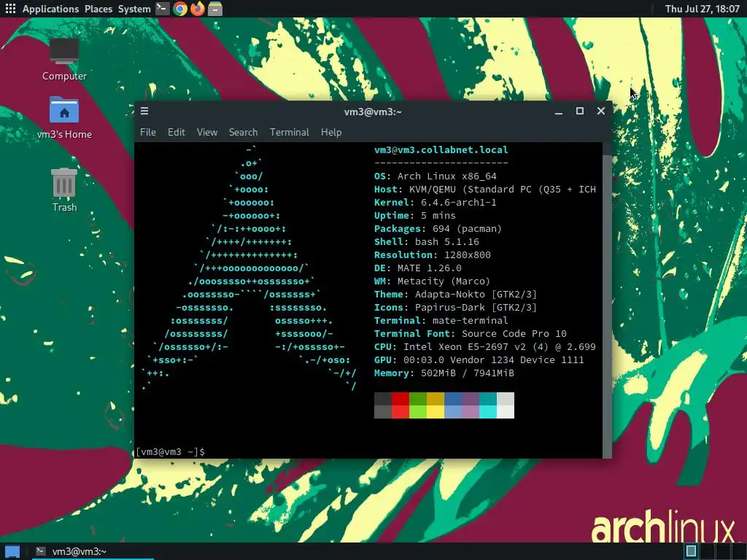The image size is (747, 560).
Task: Click the 'Host: KVM/QEMU' line
Action: click(x=485, y=190)
